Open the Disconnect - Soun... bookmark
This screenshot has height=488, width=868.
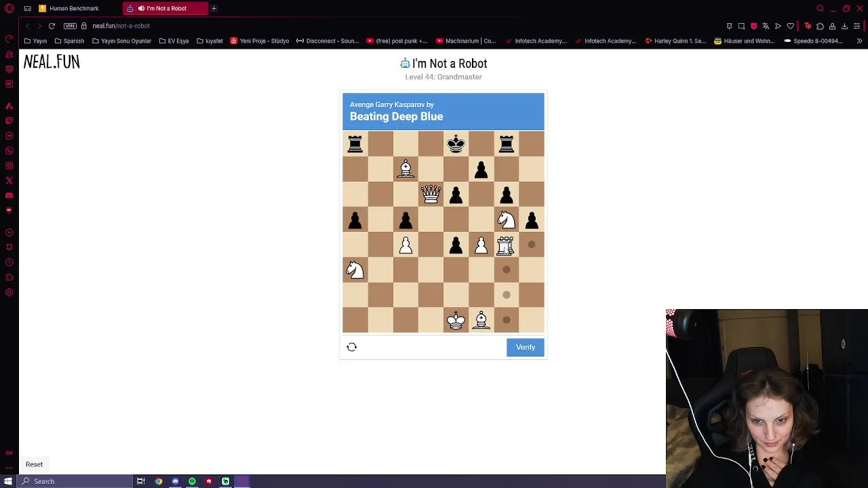pos(328,41)
